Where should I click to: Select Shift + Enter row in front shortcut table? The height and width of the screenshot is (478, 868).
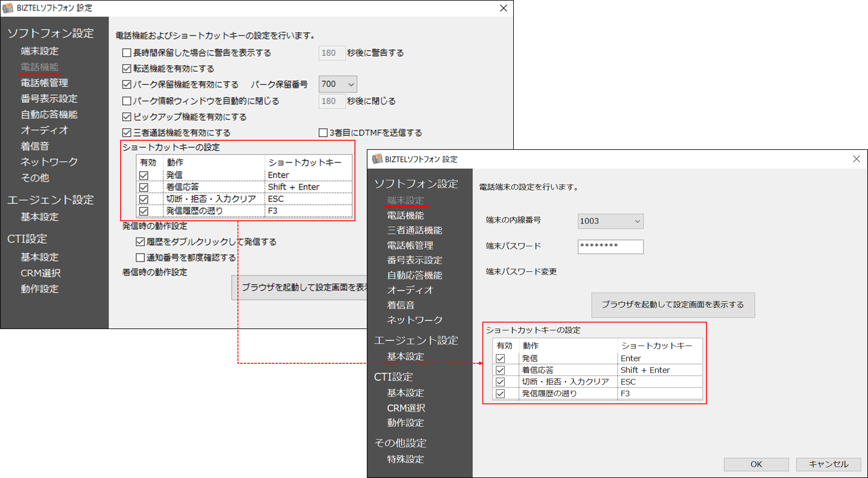coord(645,370)
